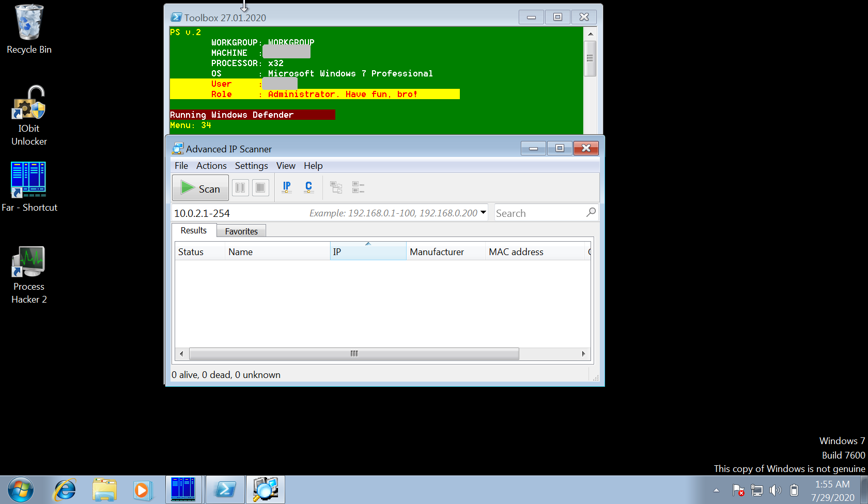Open the Settings menu
This screenshot has height=504, width=868.
(252, 166)
